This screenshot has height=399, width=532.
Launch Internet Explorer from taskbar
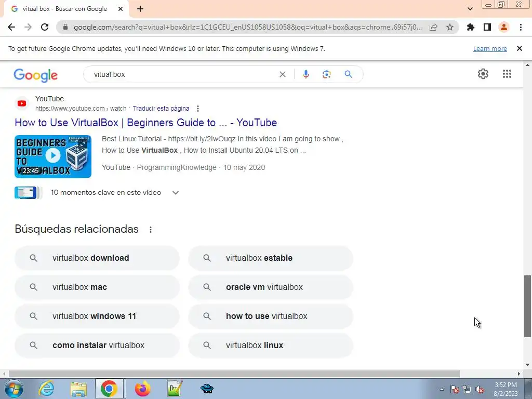click(x=46, y=389)
